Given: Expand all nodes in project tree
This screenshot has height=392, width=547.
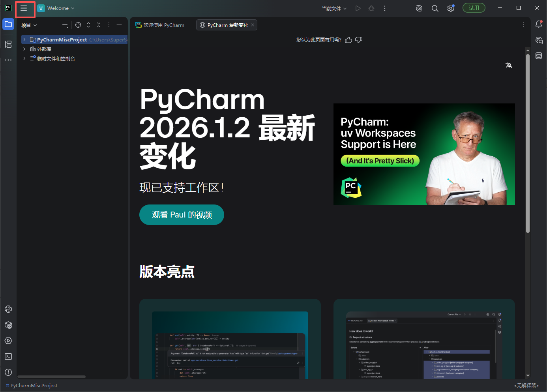Looking at the screenshot, I should click(88, 25).
